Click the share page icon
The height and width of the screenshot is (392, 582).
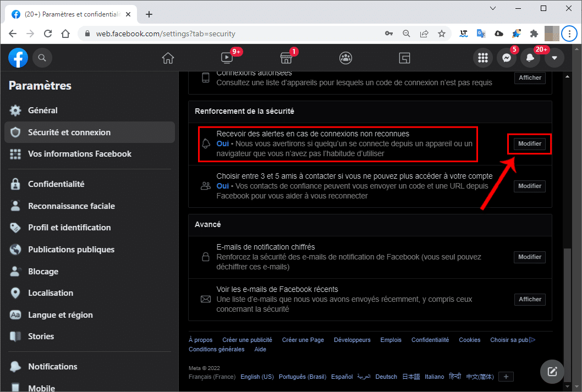point(424,34)
